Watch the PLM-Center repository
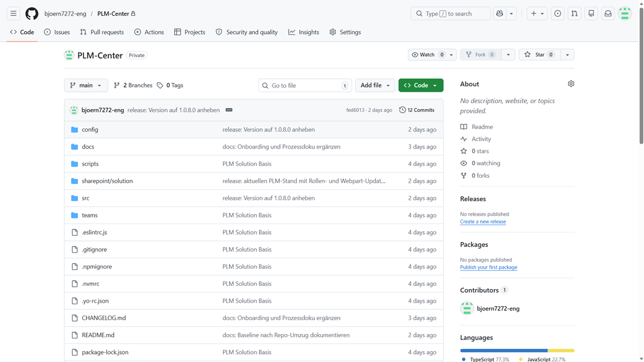644x362 pixels. (x=427, y=54)
